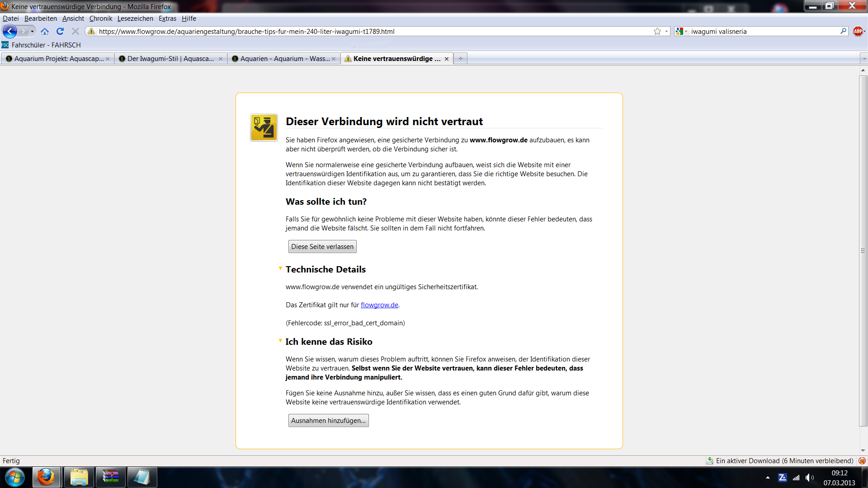This screenshot has width=868, height=488.
Task: Close the Aquarium Projekt tab
Action: point(108,59)
